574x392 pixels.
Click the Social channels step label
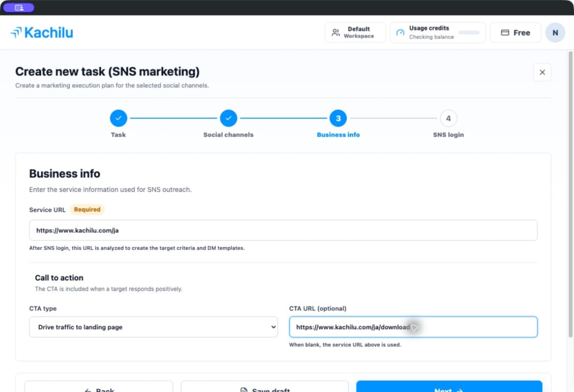tap(228, 135)
